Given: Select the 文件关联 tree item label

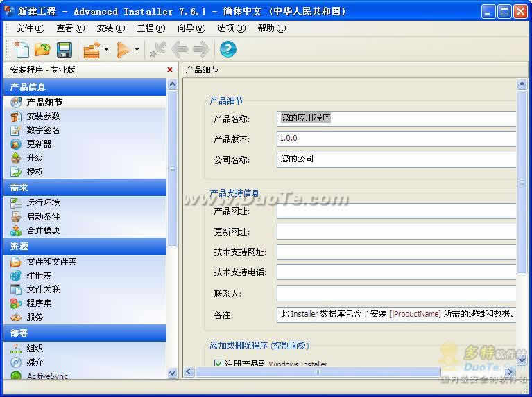Looking at the screenshot, I should click(x=44, y=290).
